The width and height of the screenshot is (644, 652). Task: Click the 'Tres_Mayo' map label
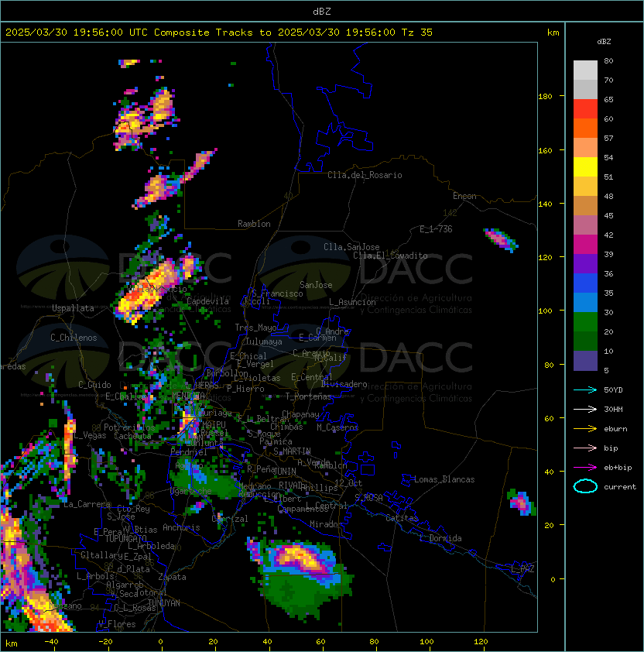pos(255,328)
